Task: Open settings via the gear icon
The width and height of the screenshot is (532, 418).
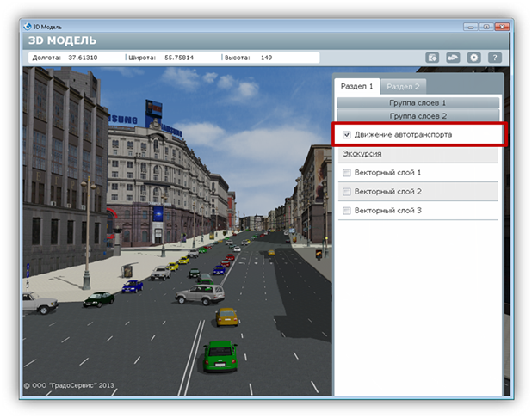Action: (x=473, y=58)
